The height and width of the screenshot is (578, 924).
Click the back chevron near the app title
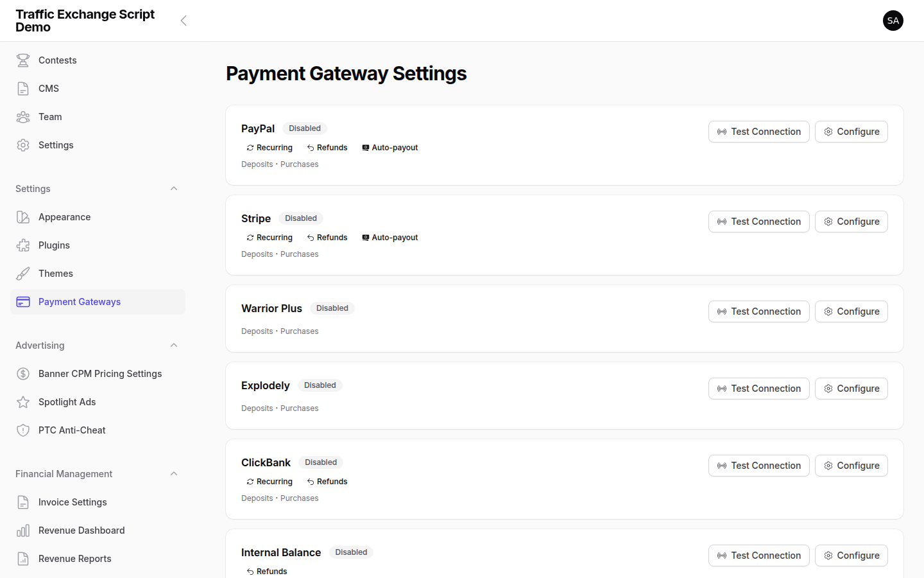point(184,20)
